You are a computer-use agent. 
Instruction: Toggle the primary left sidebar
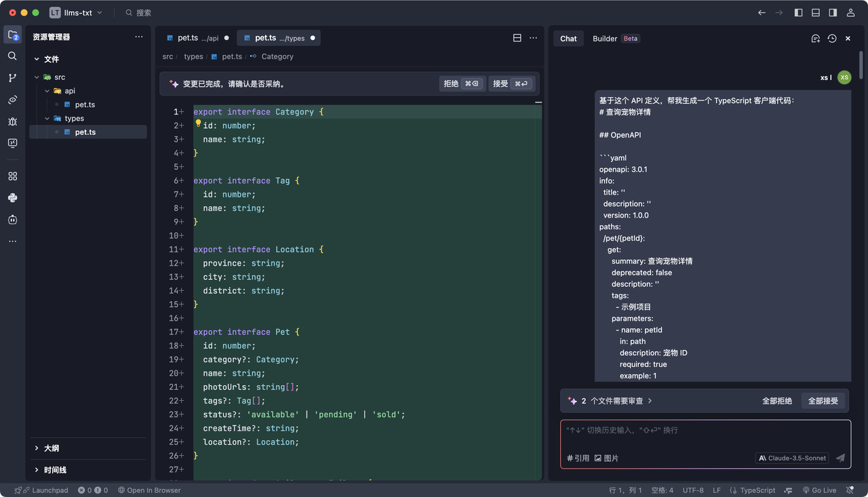[x=798, y=12]
